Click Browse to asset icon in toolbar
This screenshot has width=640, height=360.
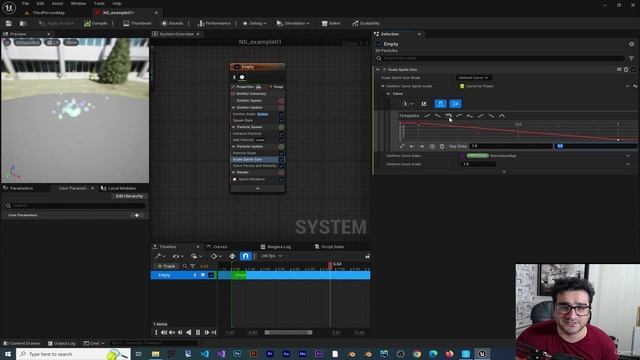pyautogui.click(x=23, y=23)
